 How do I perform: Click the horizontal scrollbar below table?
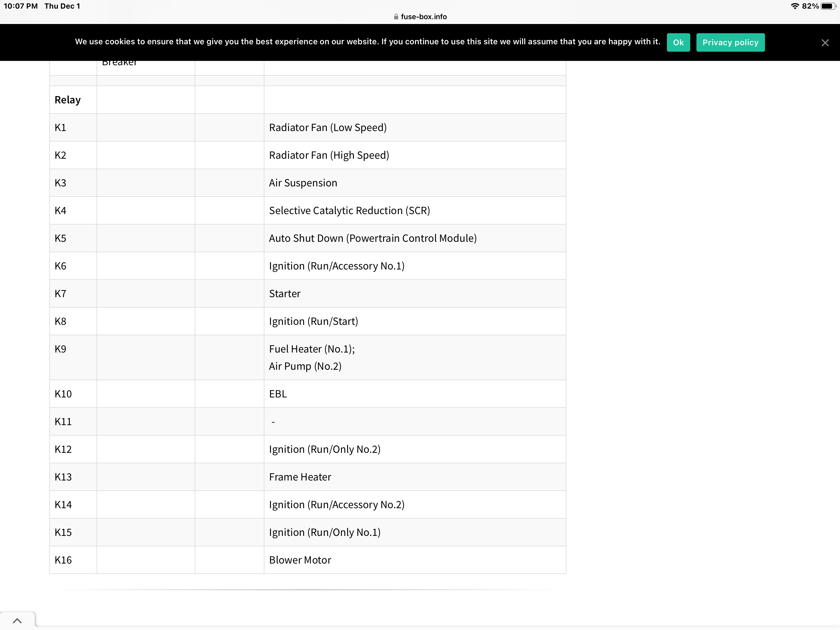point(307,590)
